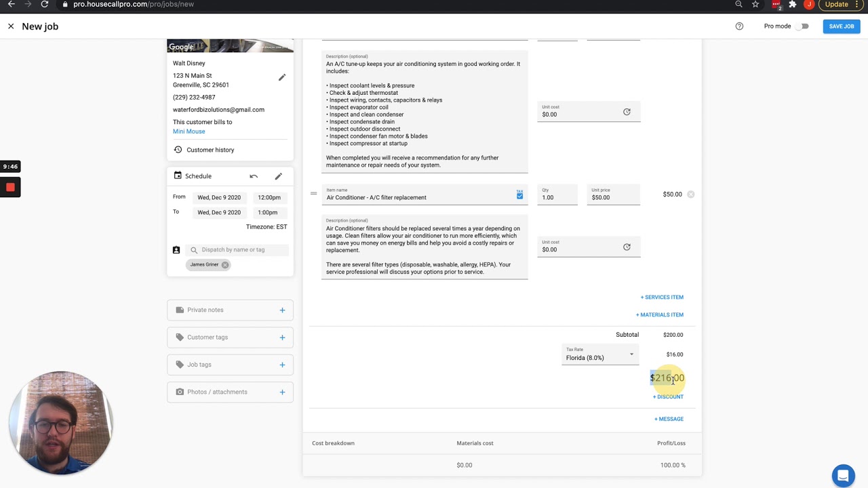Open Customer history
Viewport: 868px width, 488px height.
(210, 150)
